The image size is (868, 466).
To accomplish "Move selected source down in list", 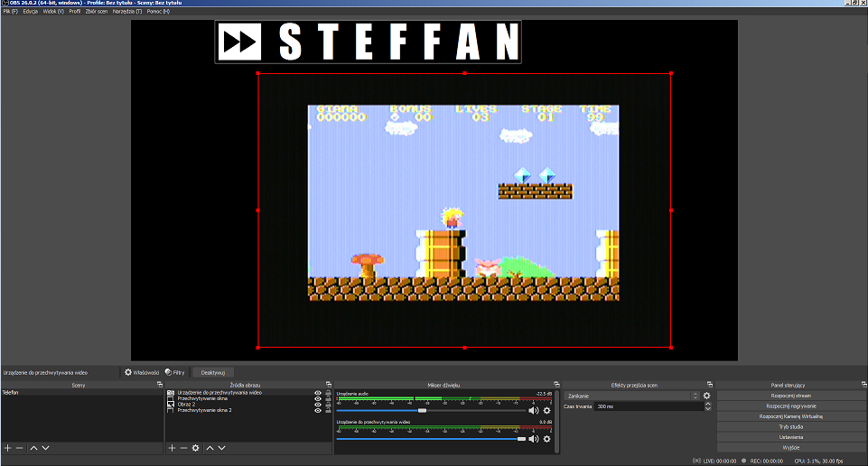I will point(221,448).
